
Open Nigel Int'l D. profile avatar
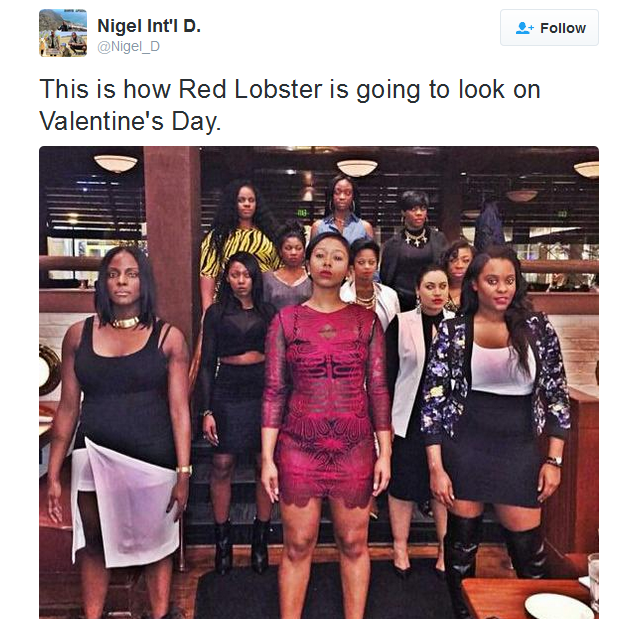pos(63,33)
